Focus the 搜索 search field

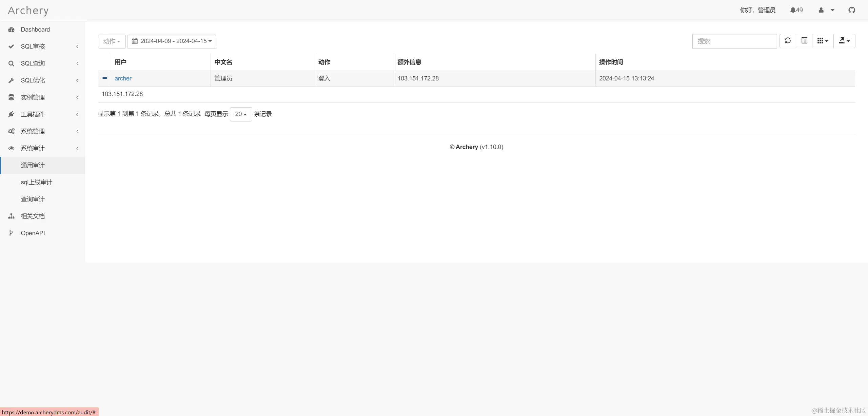point(734,41)
